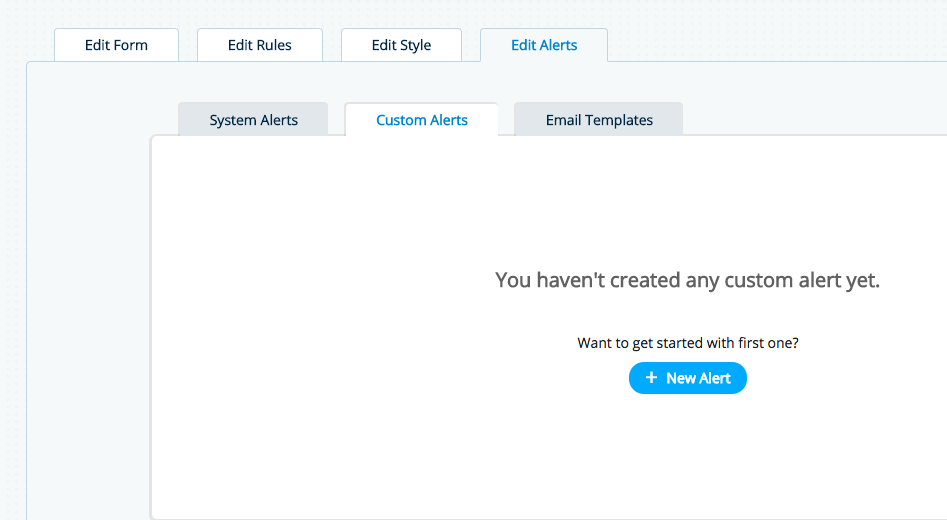Open the Edit Form tab
This screenshot has width=947, height=520.
tap(116, 45)
